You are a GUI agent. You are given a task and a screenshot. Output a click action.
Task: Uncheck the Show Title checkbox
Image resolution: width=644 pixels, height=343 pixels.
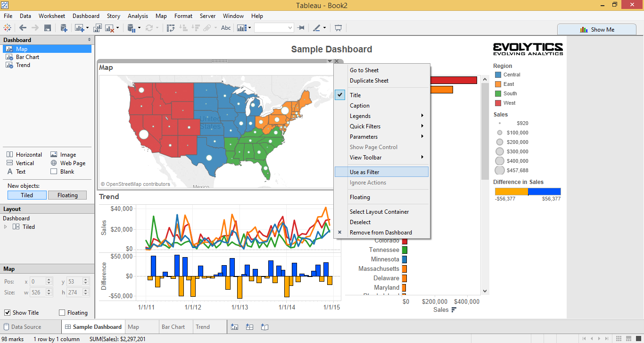8,312
